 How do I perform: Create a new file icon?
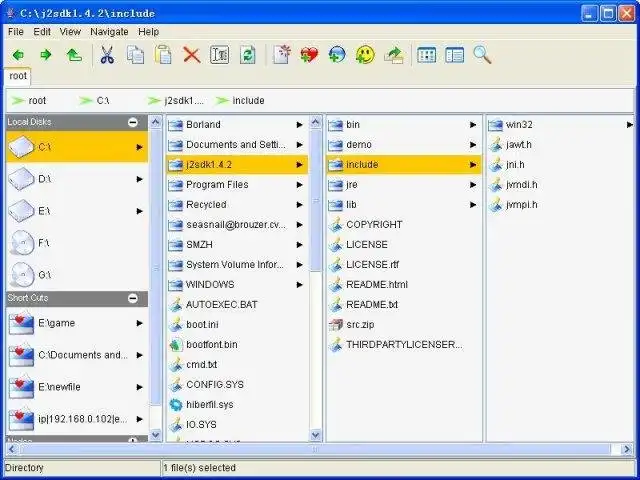pos(282,55)
